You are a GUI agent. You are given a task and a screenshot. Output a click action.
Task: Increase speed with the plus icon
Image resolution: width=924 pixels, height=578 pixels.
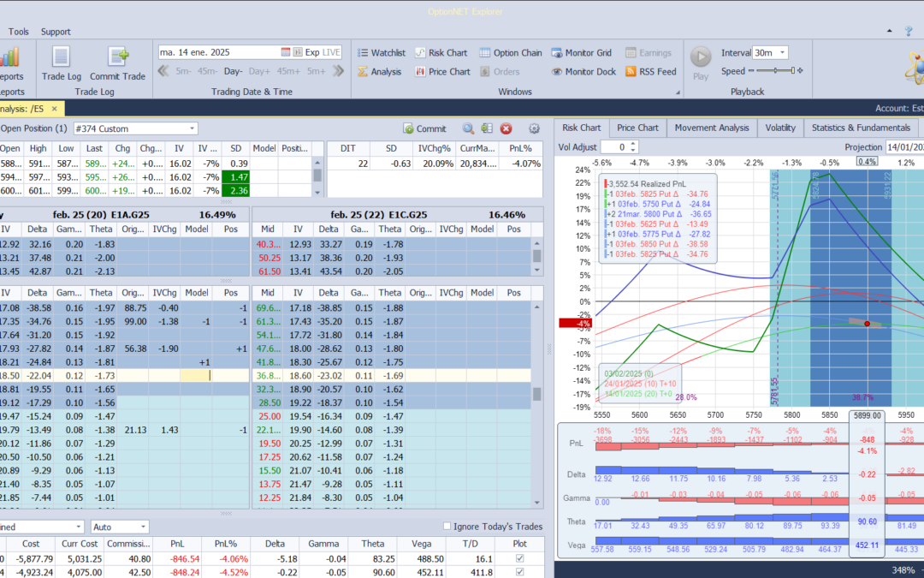point(800,71)
